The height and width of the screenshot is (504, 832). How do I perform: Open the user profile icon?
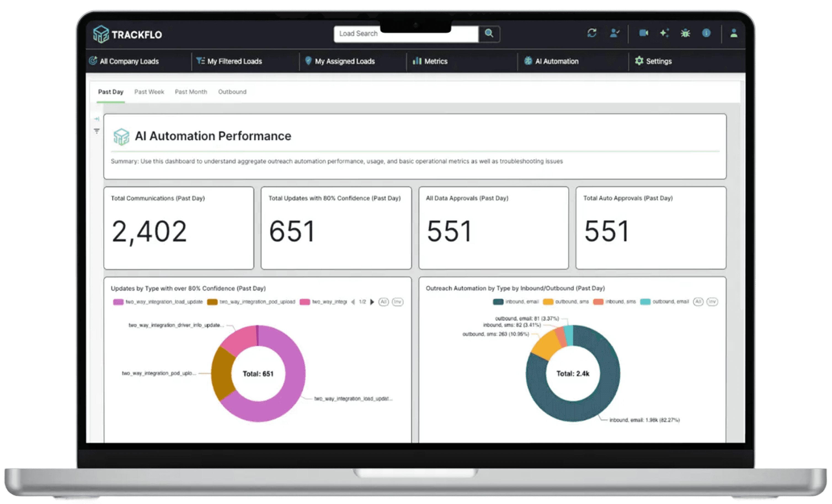pos(734,33)
